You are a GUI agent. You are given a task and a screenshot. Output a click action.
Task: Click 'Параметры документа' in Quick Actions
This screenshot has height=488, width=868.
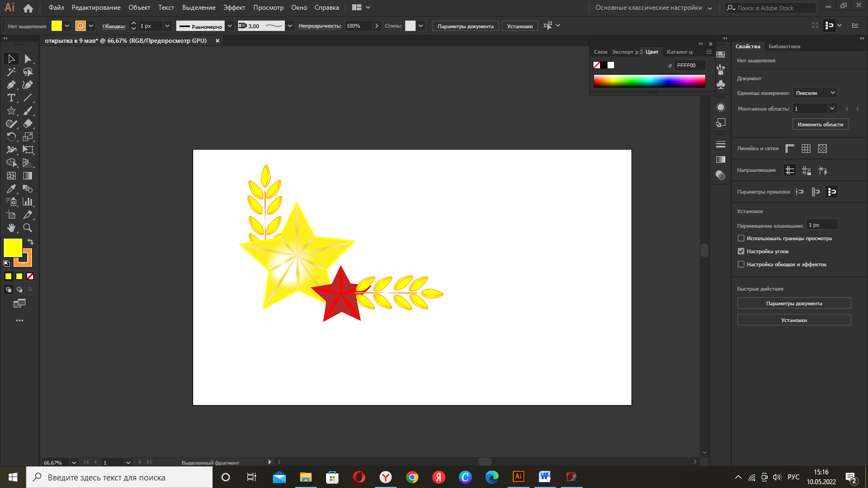pyautogui.click(x=794, y=303)
